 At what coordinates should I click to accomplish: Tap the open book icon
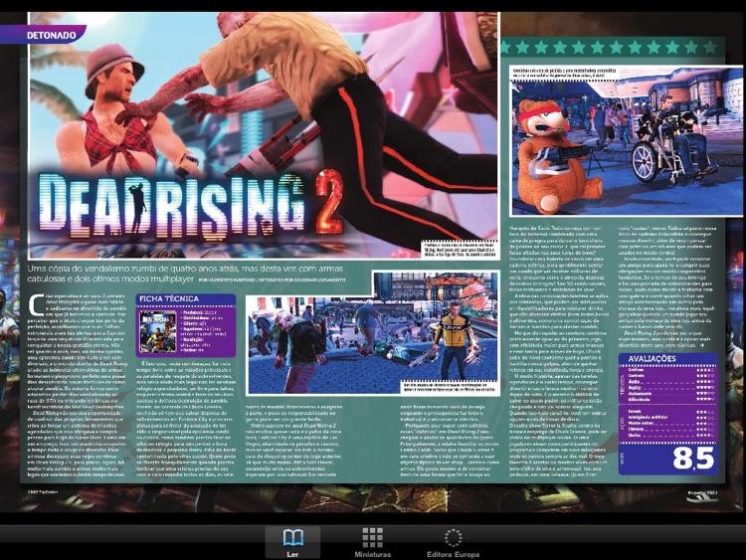coord(293,538)
